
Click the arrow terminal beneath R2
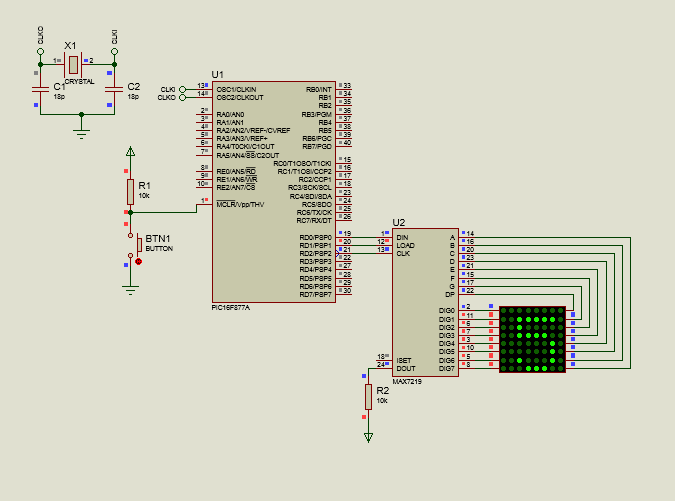[368, 438]
